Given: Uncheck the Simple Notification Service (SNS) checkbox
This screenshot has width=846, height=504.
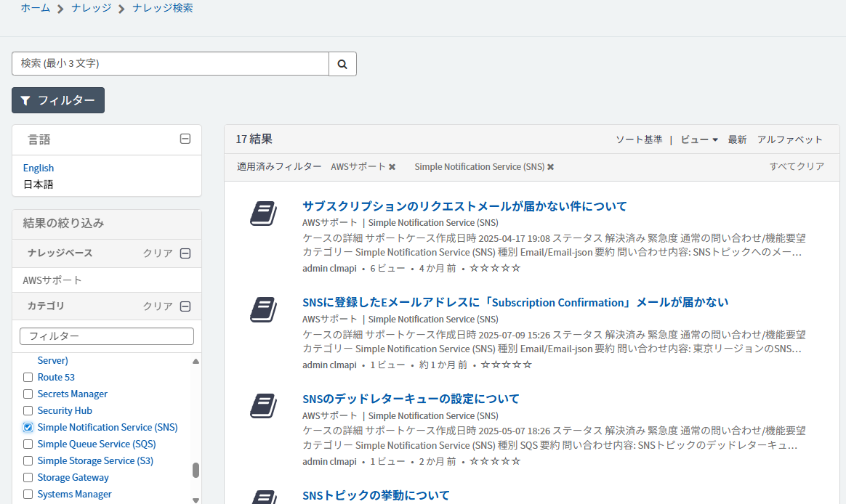Looking at the screenshot, I should click(28, 427).
